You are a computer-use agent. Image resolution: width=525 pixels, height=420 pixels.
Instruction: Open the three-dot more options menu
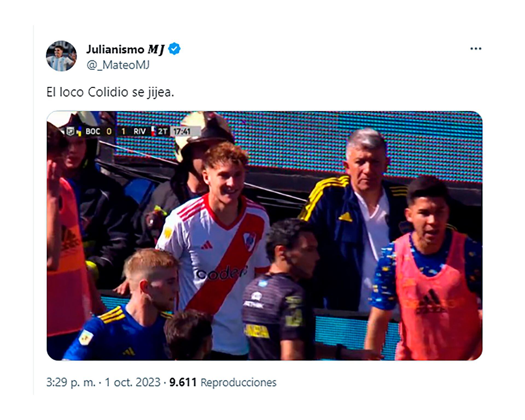click(x=476, y=49)
